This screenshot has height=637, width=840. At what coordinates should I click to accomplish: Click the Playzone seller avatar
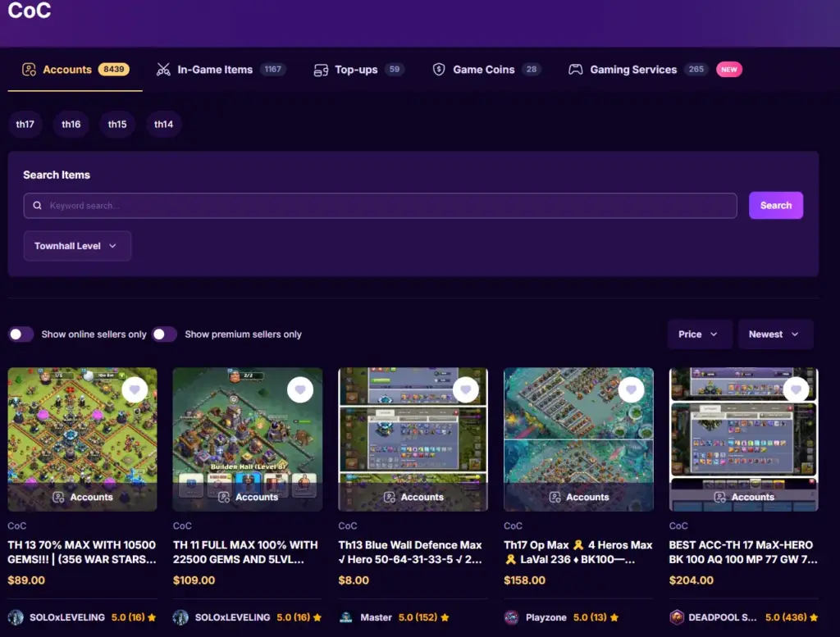tap(511, 617)
